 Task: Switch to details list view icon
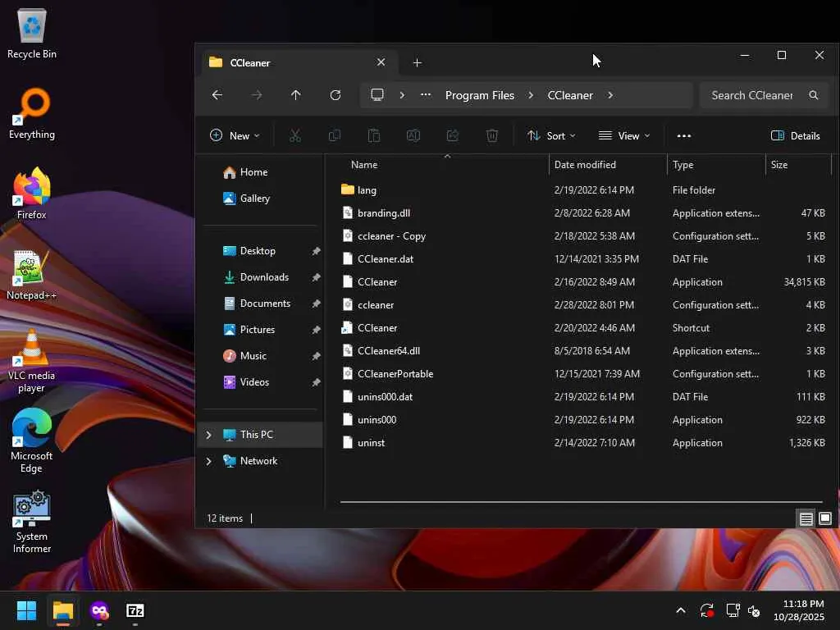click(806, 518)
